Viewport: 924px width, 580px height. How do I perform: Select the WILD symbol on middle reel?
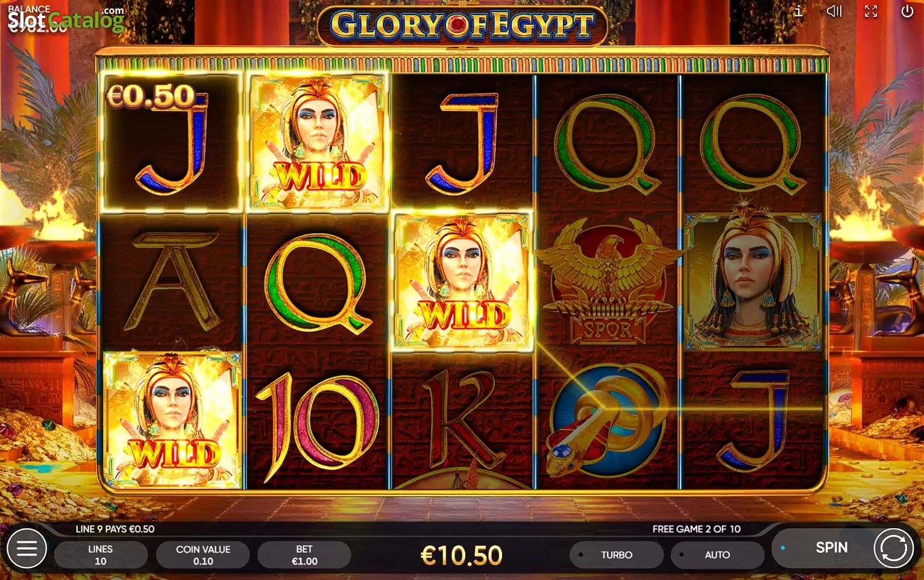click(x=462, y=282)
